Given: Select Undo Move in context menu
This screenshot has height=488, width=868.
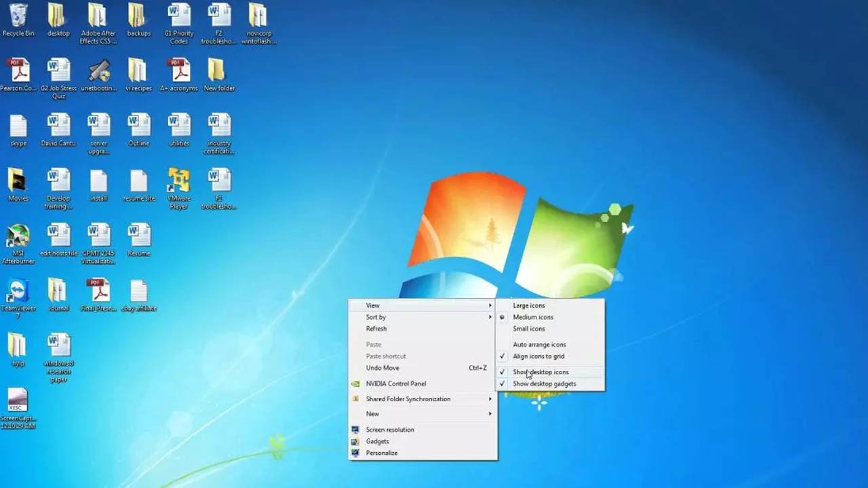Looking at the screenshot, I should point(382,368).
